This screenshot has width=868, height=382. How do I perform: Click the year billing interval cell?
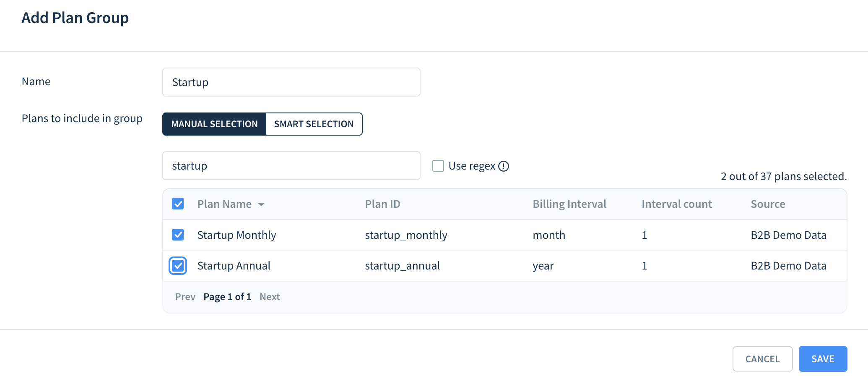(543, 266)
